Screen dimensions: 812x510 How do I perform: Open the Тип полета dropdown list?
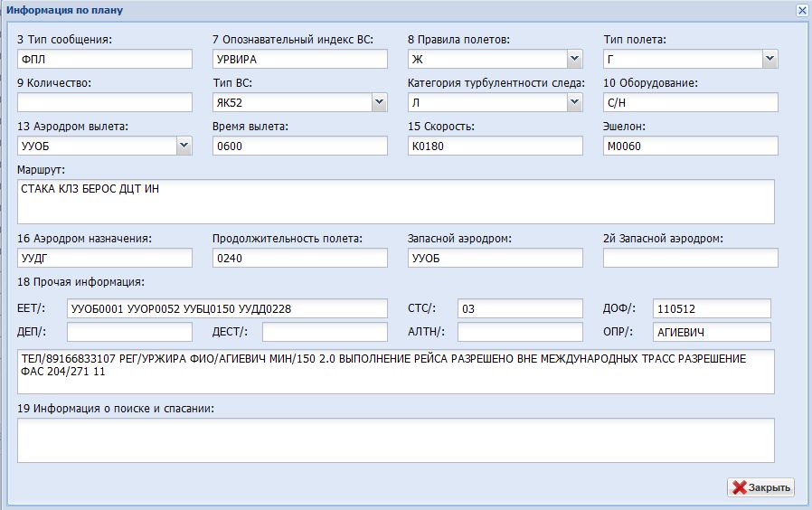[770, 60]
